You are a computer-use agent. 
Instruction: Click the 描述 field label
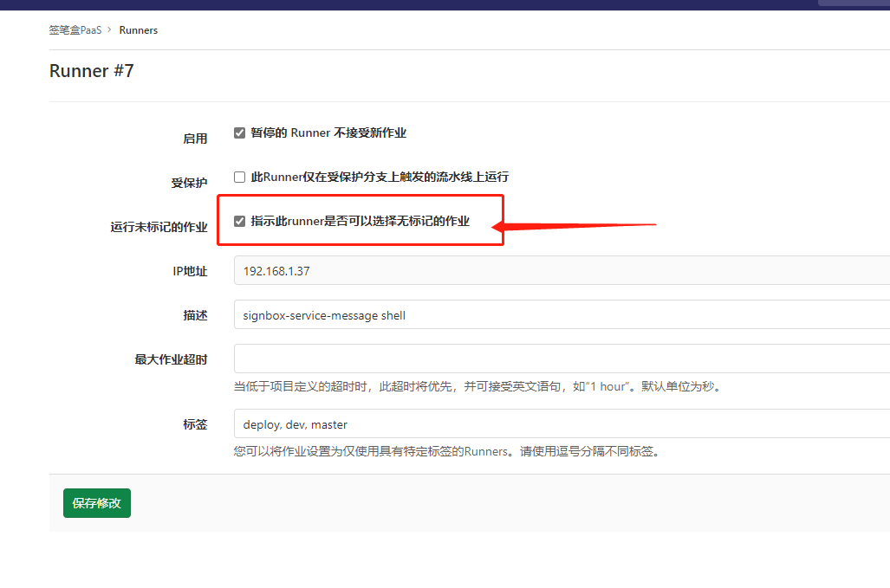195,315
